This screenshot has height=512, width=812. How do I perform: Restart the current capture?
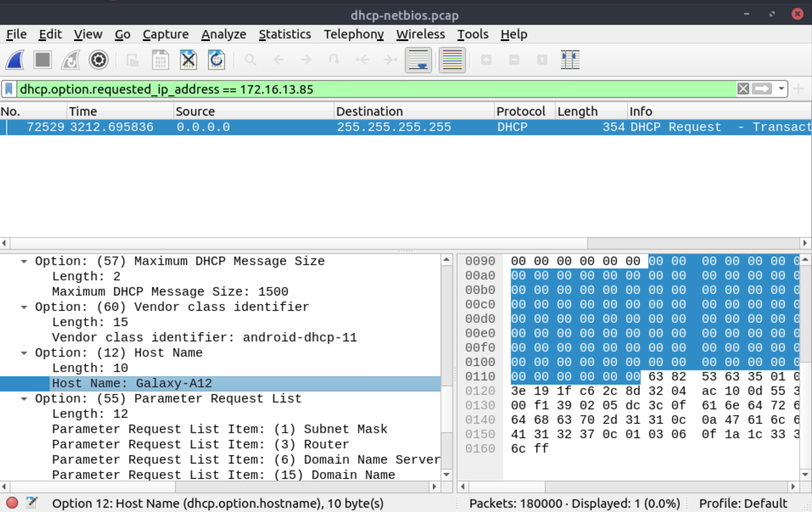tap(70, 60)
